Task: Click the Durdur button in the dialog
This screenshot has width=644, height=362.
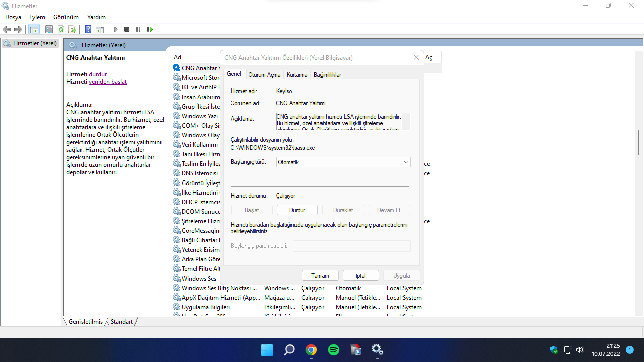Action: click(297, 210)
